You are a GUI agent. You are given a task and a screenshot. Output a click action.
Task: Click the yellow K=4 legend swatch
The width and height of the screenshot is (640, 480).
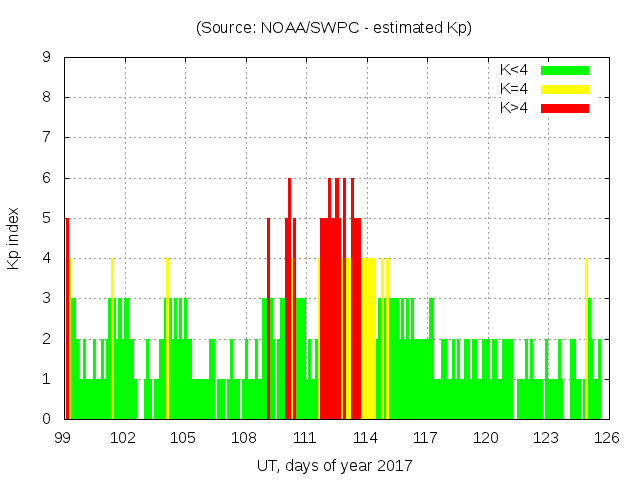[x=565, y=89]
